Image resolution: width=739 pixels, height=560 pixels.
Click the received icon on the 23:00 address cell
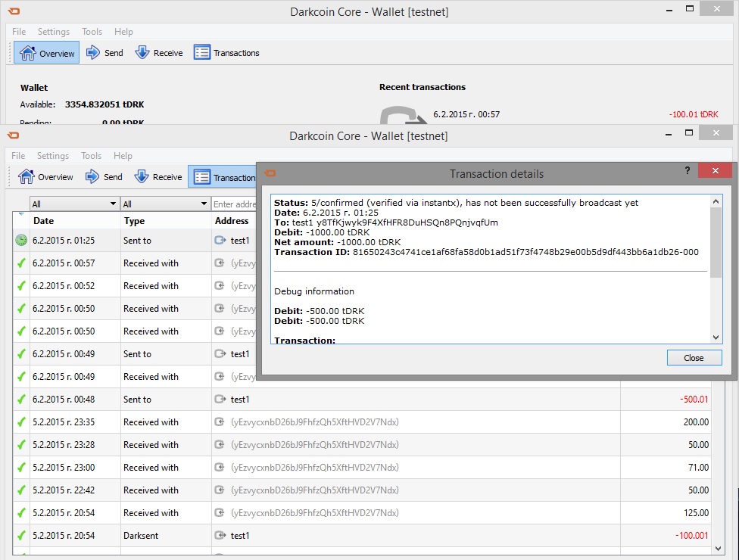click(220, 467)
